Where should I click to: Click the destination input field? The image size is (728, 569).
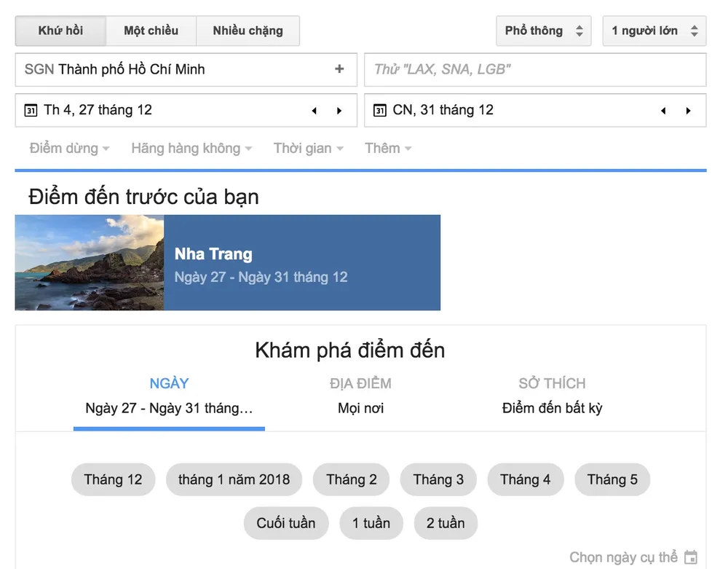coord(535,70)
